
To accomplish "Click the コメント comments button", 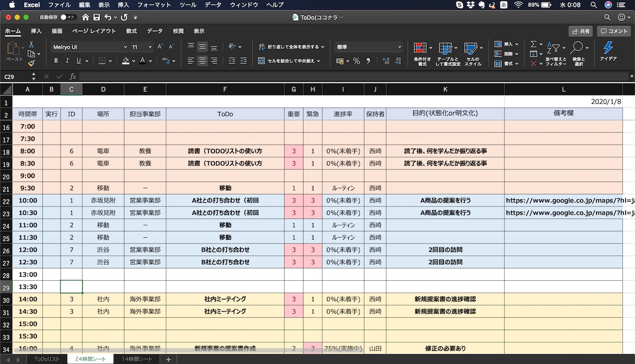I will click(614, 31).
